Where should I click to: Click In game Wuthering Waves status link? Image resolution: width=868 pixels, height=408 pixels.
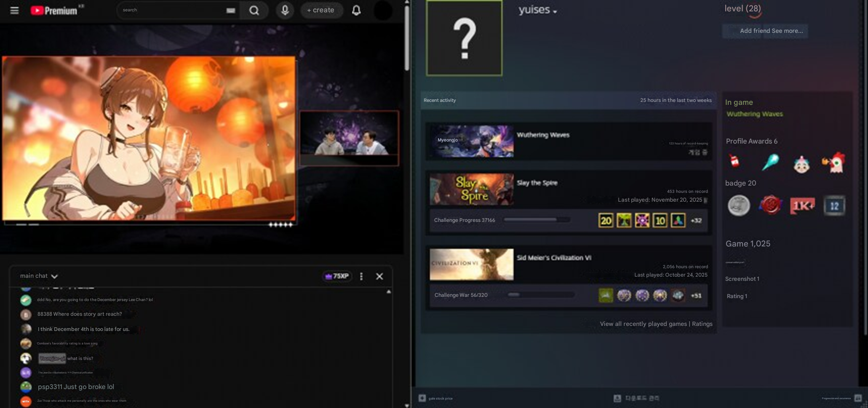tap(755, 114)
